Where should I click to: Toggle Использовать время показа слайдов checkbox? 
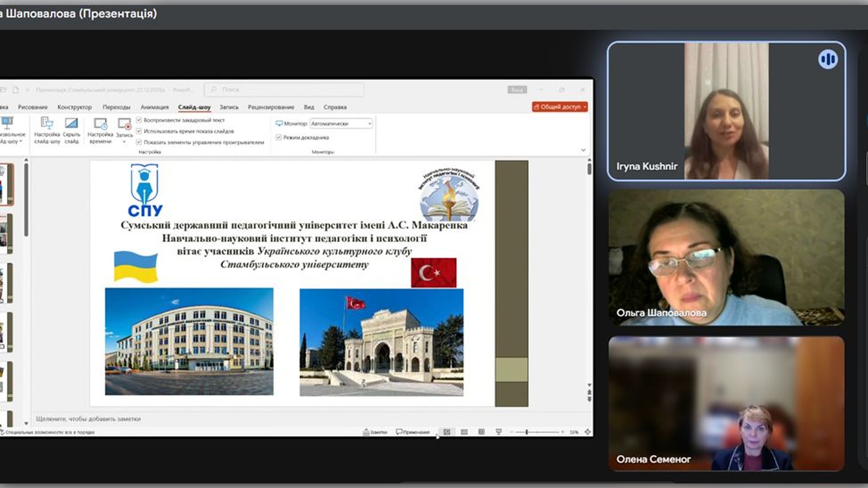139,131
